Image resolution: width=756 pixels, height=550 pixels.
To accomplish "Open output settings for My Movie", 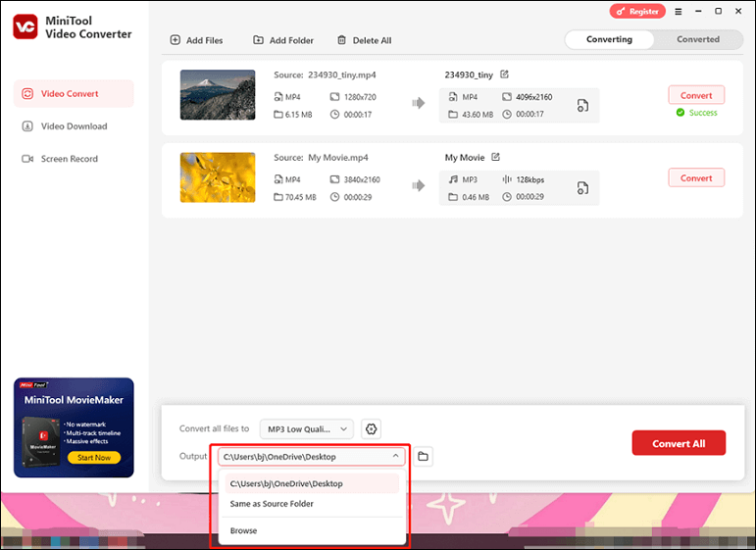I will coord(582,188).
